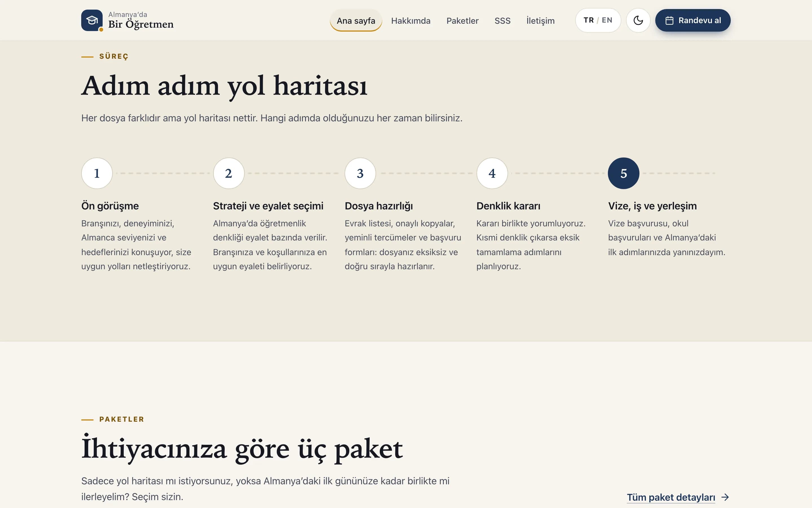The height and width of the screenshot is (508, 812).
Task: Click the Dosya hazırlığı step heading
Action: 378,206
